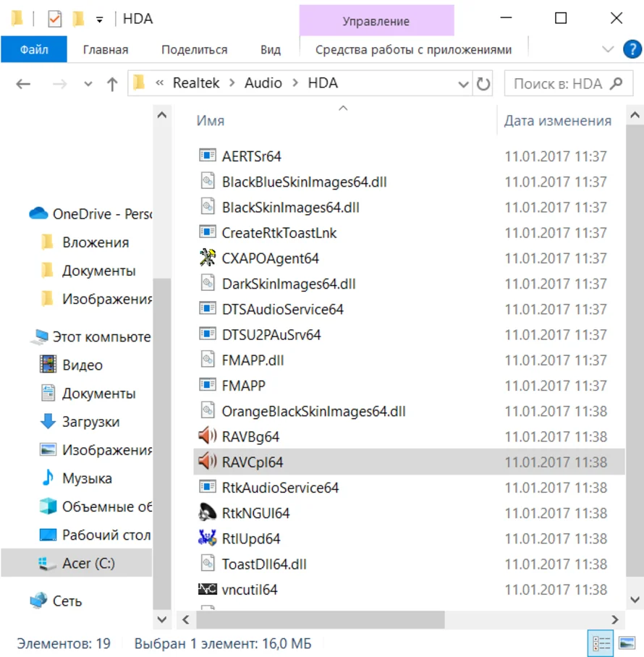Viewport: 644px width, 657px height.
Task: Click the BlackSkinImages64.dll file icon
Action: click(x=208, y=207)
